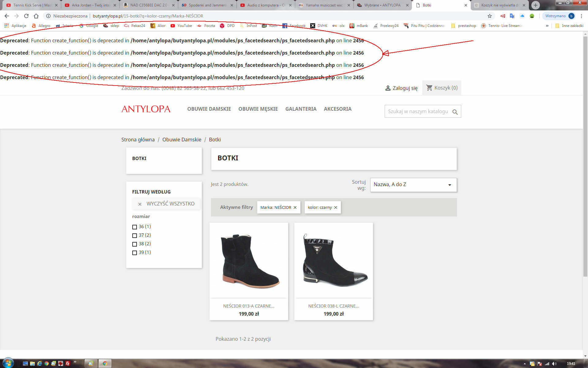
Task: Remove the Marka: NEŚCIOR filter with X
Action: 295,208
